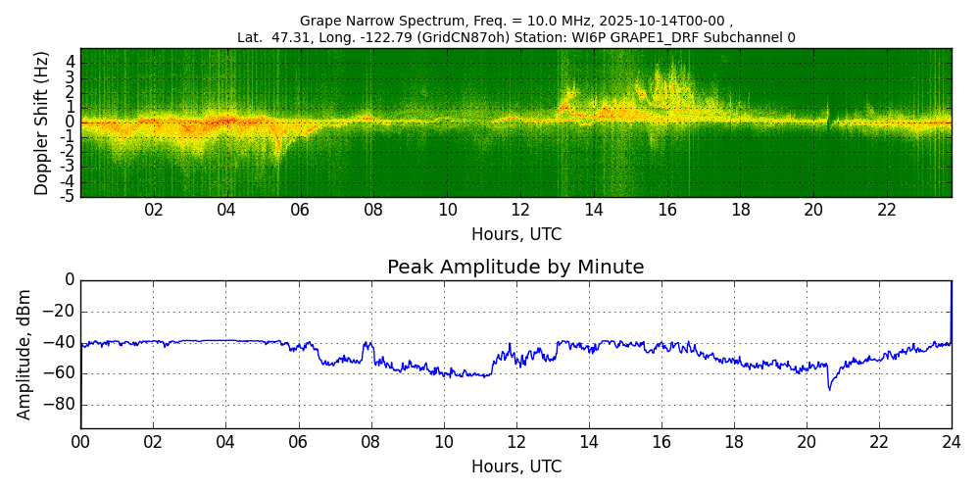Click the 12 hour tick under the spectrogram
Screen dimensions: 980x490
coord(520,210)
